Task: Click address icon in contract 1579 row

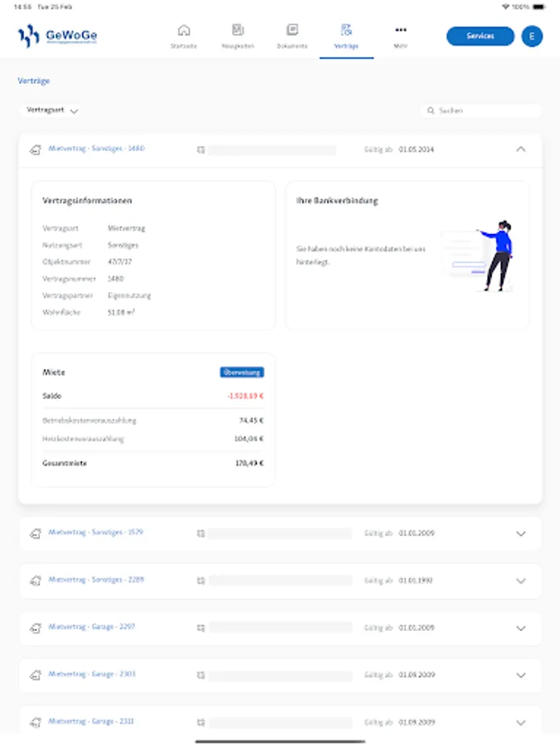Action: [201, 534]
